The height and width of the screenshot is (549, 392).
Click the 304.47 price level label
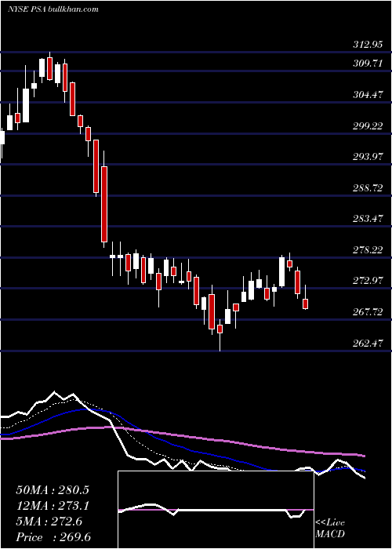point(368,95)
